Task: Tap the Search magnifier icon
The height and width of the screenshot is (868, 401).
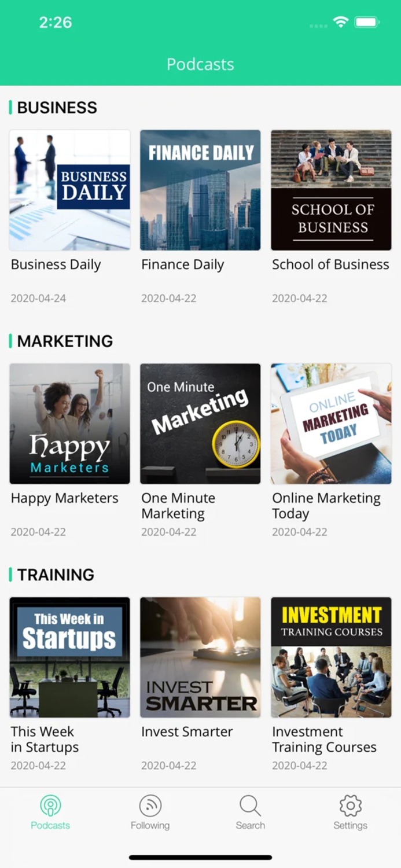Action: pyautogui.click(x=250, y=804)
